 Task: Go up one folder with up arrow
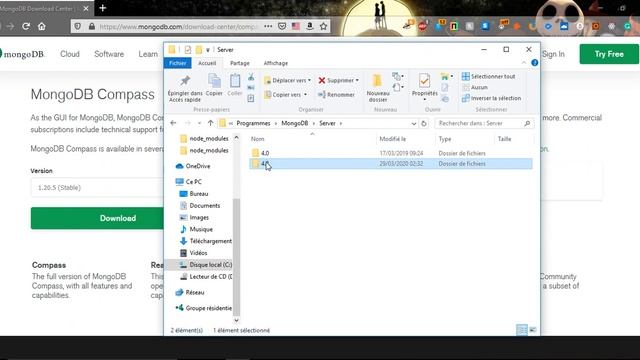pos(210,123)
